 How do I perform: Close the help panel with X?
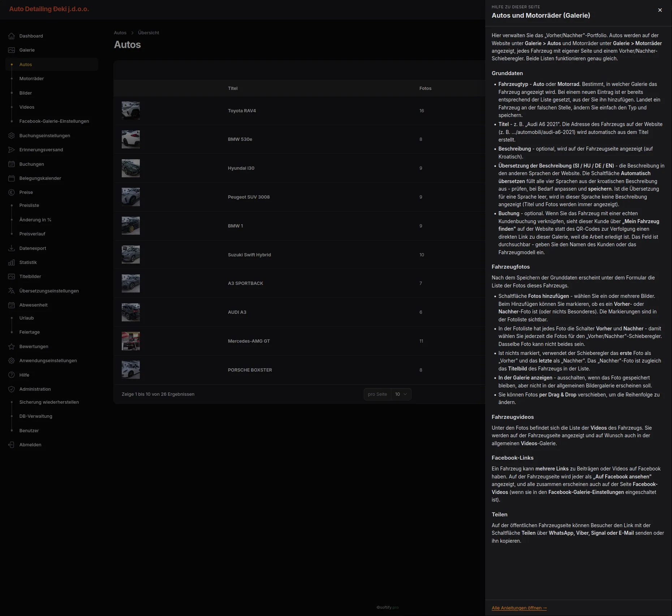(x=660, y=10)
